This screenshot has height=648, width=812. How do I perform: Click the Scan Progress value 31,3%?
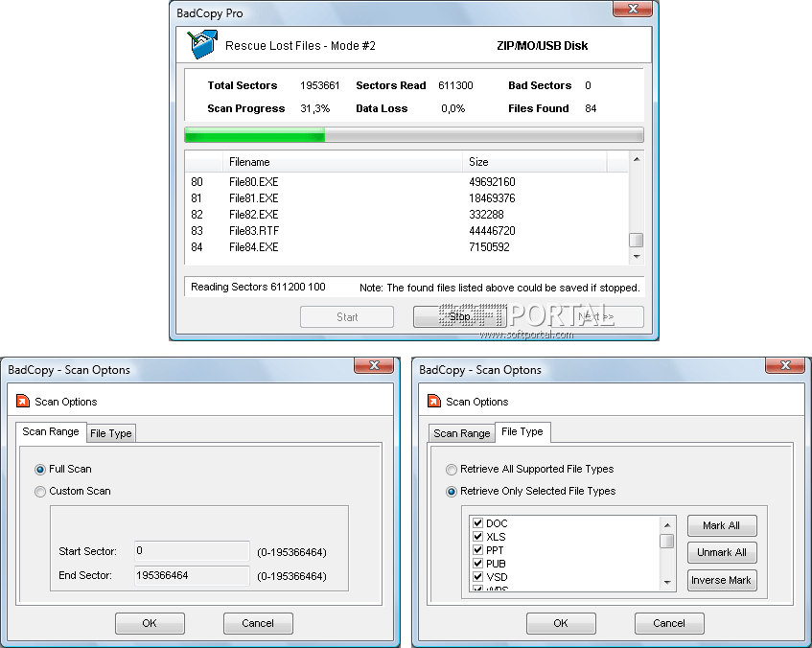(x=314, y=108)
